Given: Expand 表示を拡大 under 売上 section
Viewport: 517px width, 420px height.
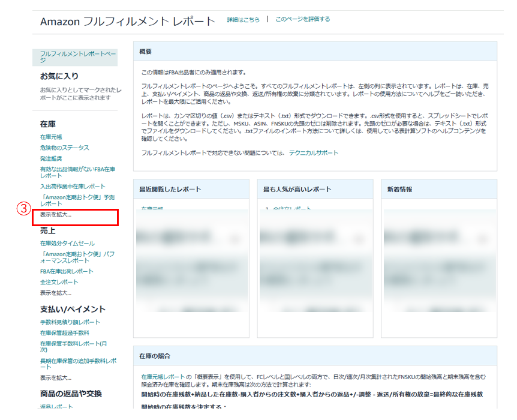Looking at the screenshot, I should click(x=56, y=293).
